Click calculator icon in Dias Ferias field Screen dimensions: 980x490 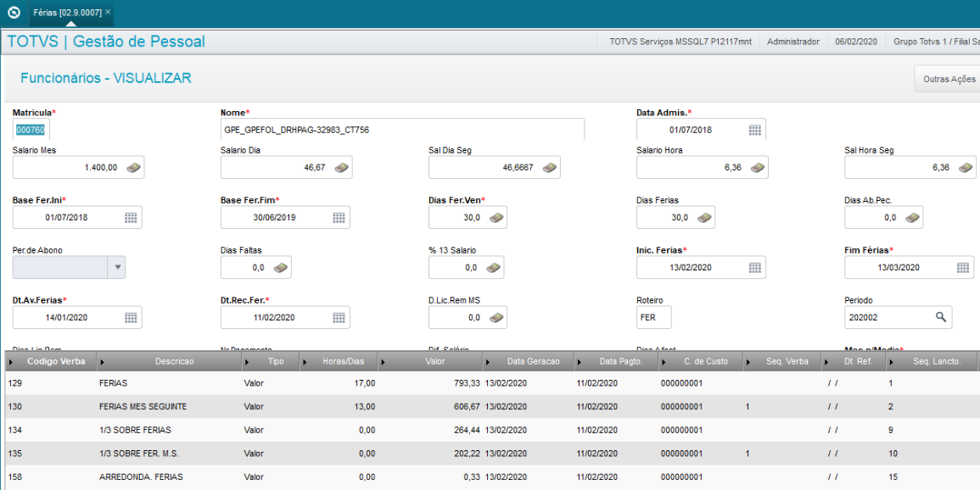[705, 217]
